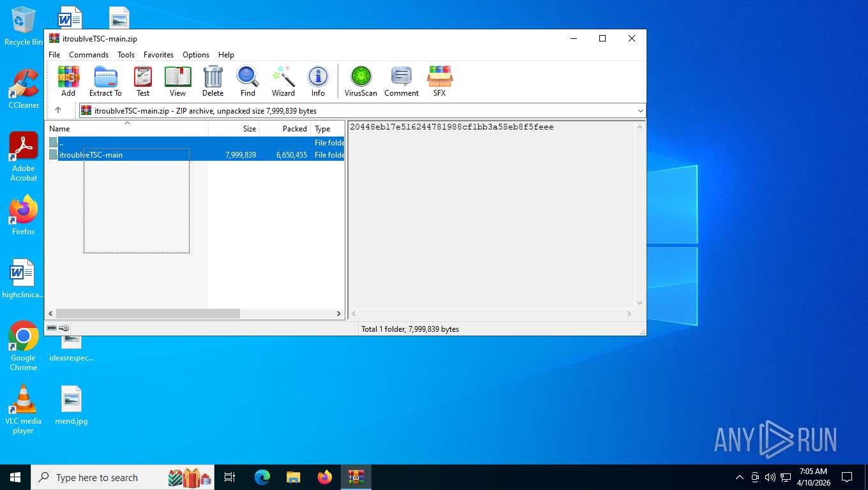868x490 pixels.
Task: Open the Help menu
Action: point(226,55)
